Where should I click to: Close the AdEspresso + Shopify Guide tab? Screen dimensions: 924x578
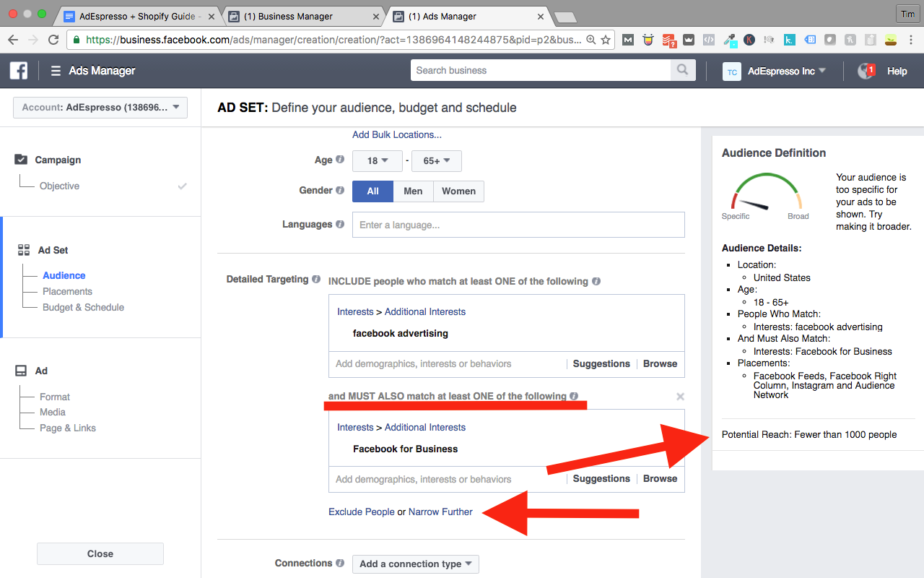[x=212, y=16]
